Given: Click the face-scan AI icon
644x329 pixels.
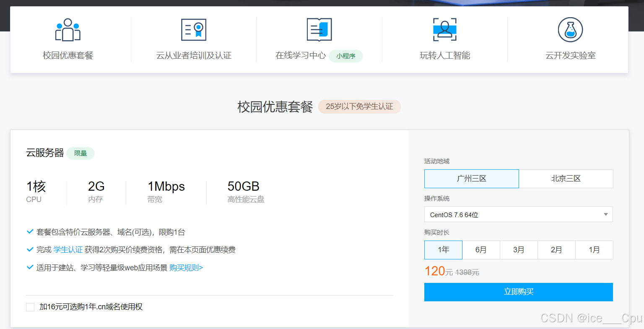Looking at the screenshot, I should pyautogui.click(x=445, y=30).
